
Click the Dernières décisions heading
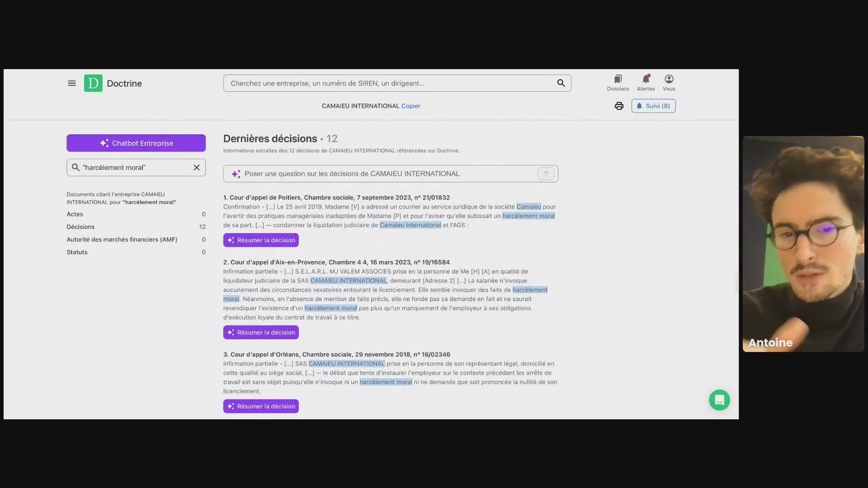270,139
